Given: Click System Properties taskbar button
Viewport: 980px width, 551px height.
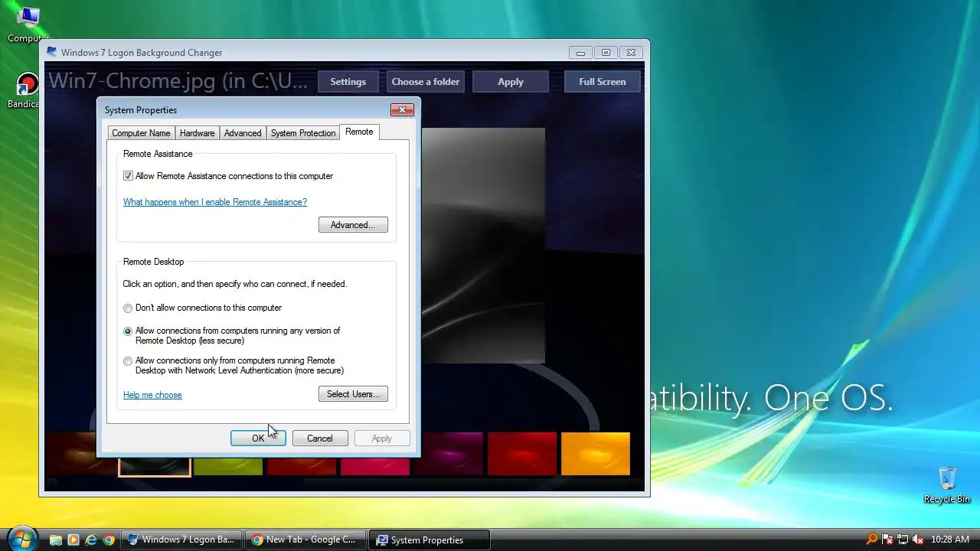Looking at the screenshot, I should [x=429, y=540].
